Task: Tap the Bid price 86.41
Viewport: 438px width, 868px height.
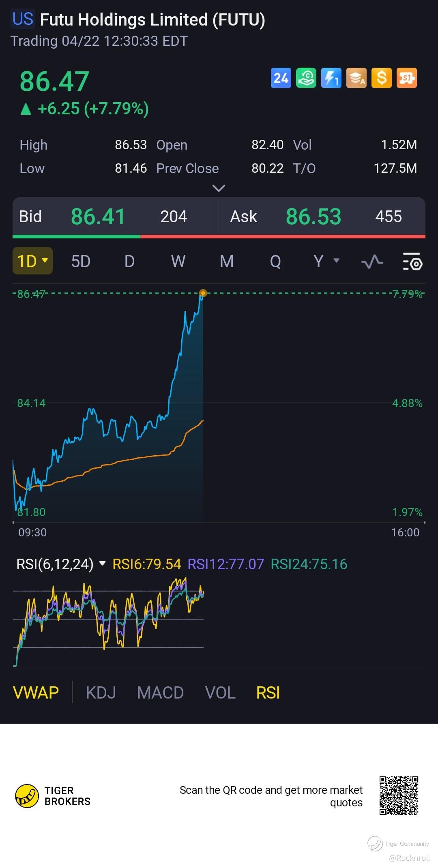Action: tap(98, 216)
